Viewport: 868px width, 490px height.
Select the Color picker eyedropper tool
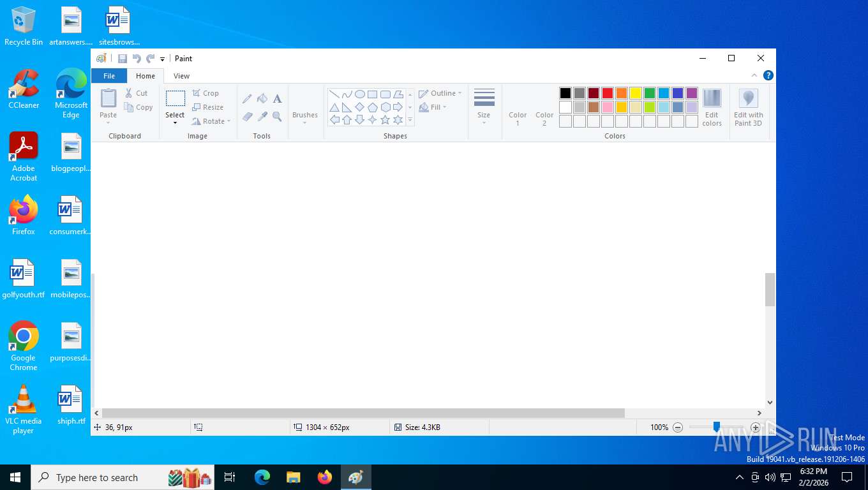(x=262, y=117)
